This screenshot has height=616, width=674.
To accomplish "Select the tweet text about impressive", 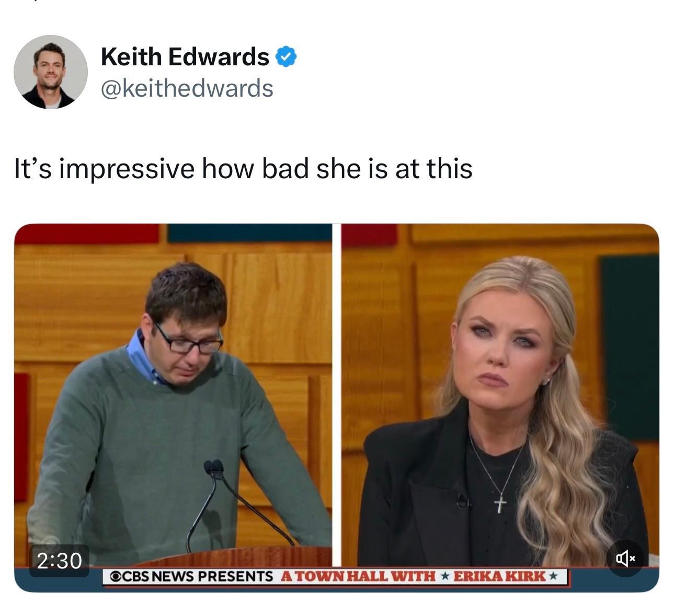I will point(243,169).
